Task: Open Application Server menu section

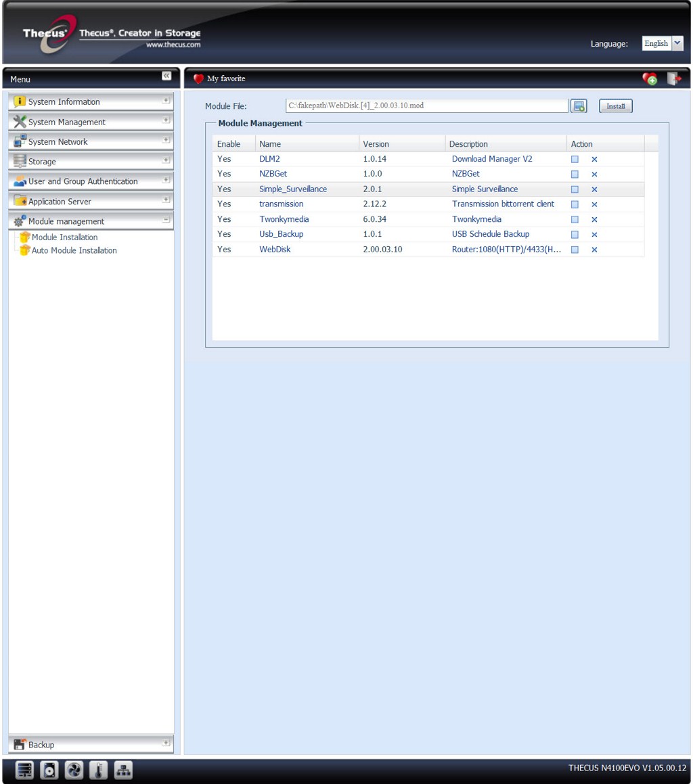Action: 91,202
